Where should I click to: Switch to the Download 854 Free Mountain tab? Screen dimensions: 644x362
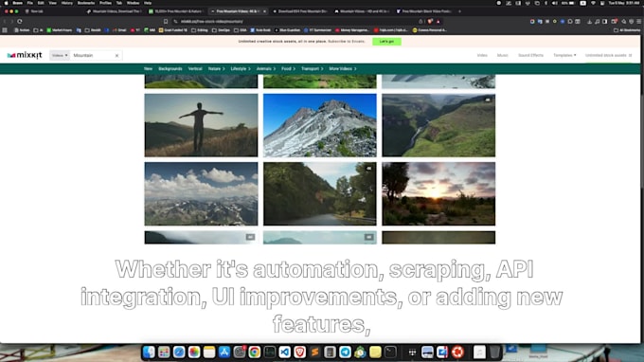coord(300,11)
